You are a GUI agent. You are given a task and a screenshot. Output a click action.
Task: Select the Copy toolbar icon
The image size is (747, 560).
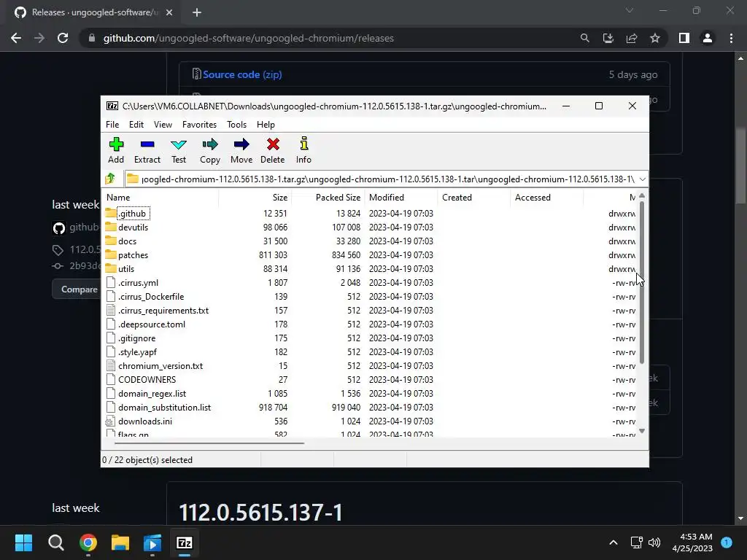210,150
